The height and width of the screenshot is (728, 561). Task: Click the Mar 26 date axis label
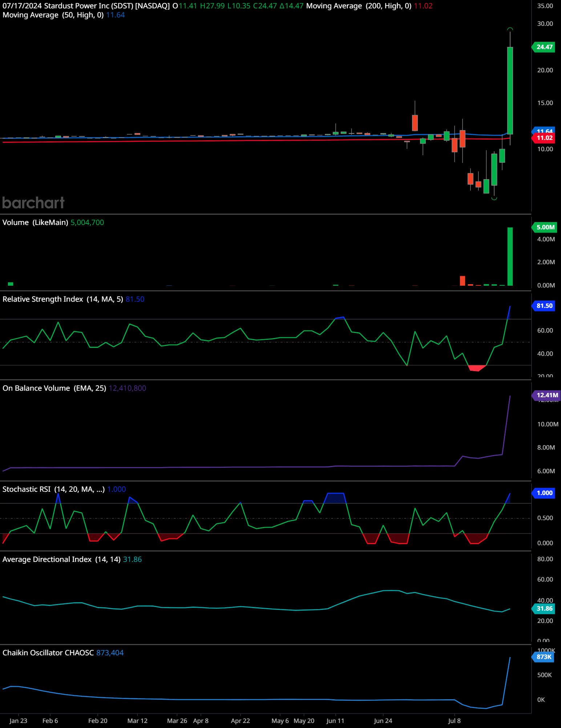coord(177,721)
